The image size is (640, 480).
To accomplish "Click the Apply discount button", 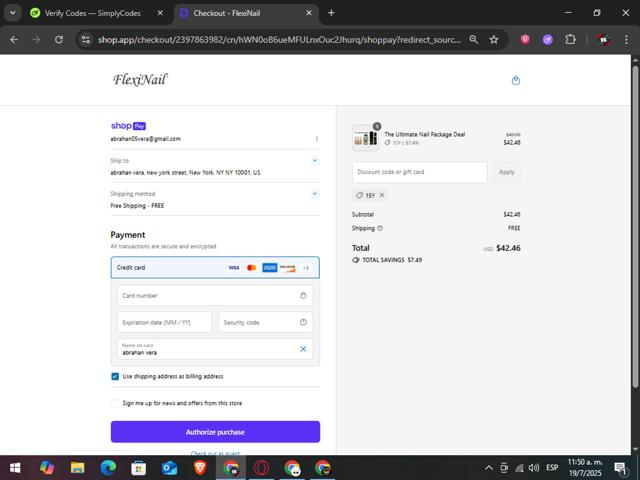I will [x=507, y=172].
